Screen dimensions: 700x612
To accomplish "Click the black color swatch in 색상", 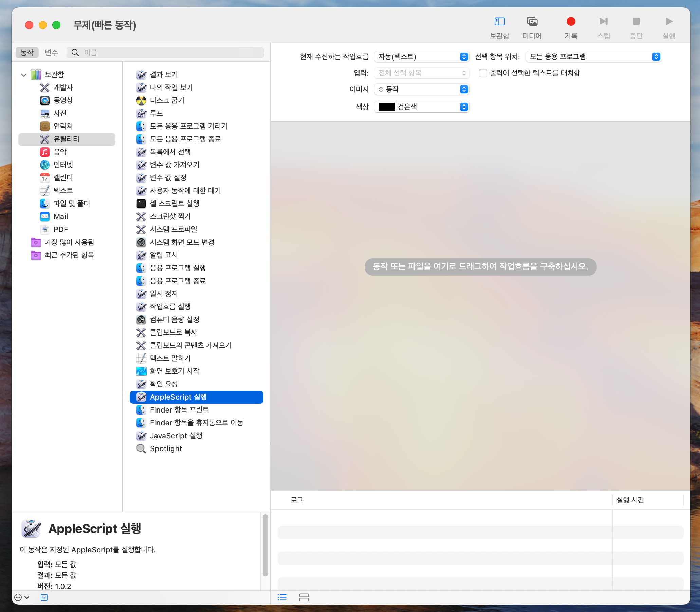I will pos(386,107).
